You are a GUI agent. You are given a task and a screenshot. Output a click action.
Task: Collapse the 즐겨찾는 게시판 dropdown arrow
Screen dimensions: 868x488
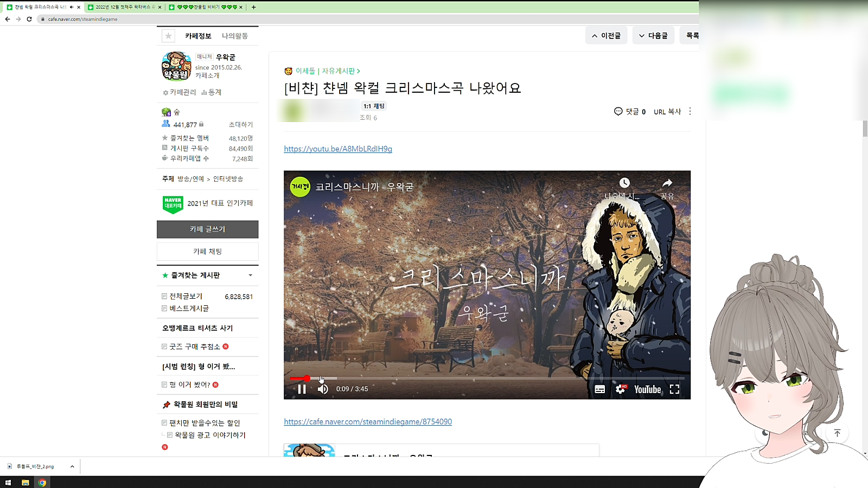pos(251,275)
